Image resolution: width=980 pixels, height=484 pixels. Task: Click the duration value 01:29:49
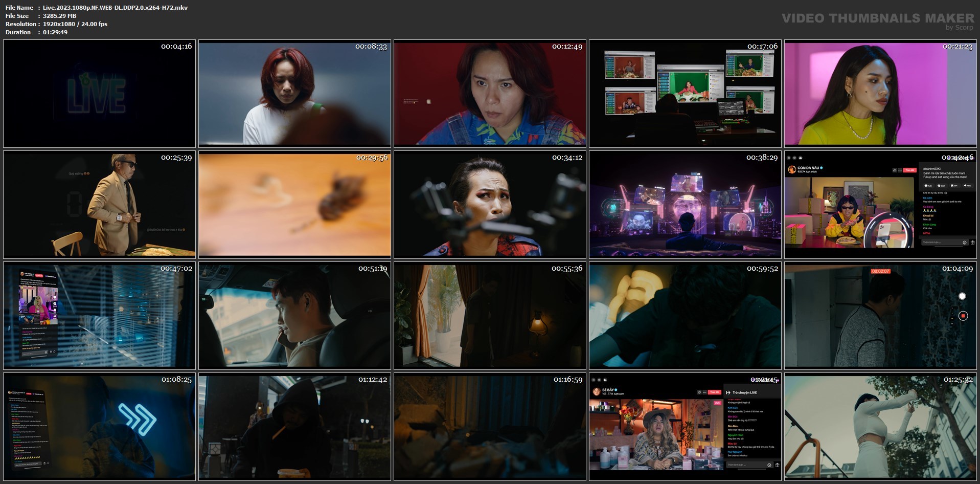(55, 32)
